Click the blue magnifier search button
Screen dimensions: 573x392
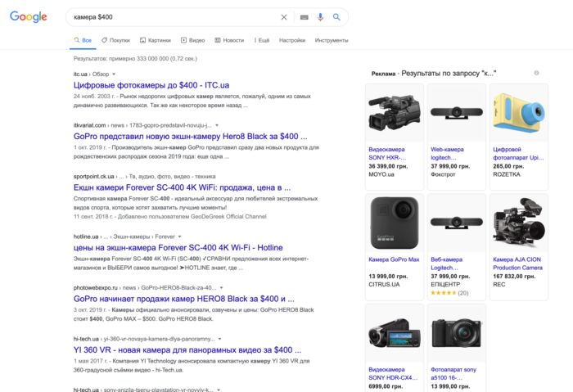coord(336,17)
